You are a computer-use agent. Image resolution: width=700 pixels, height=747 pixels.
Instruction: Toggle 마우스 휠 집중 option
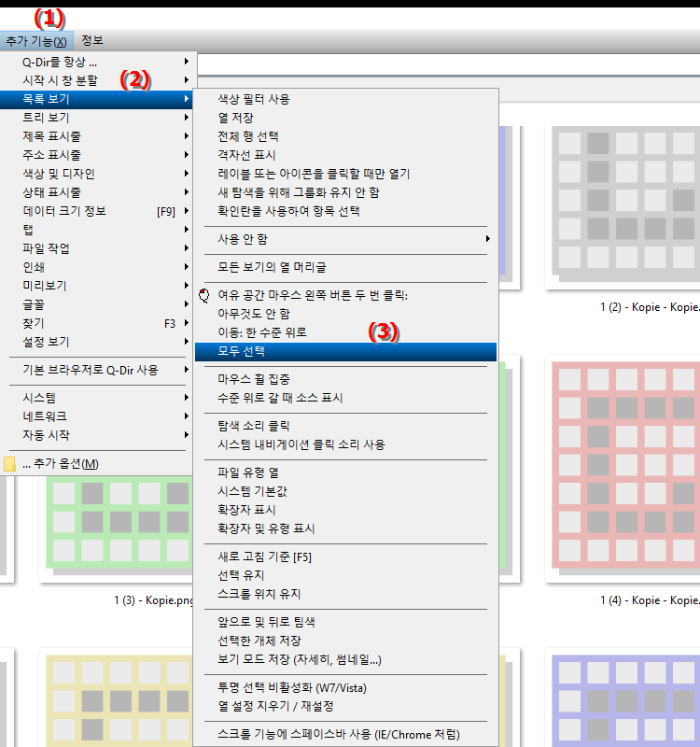345,379
